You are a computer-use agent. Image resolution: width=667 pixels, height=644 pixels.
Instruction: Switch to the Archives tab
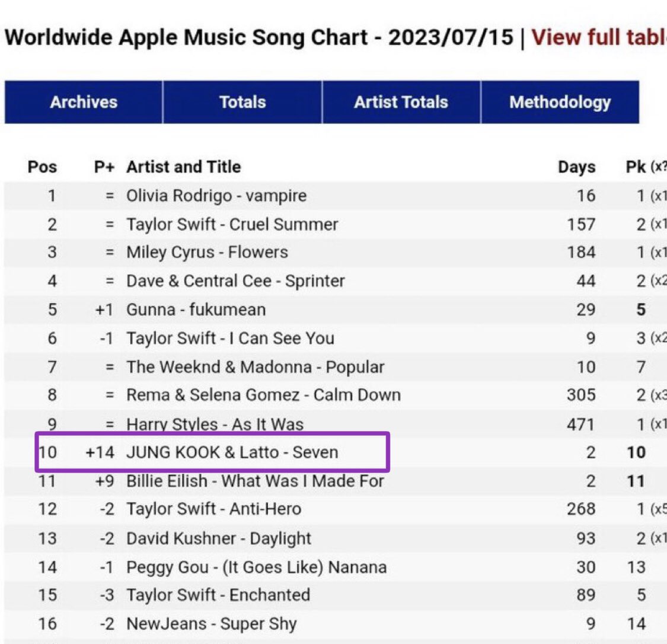coord(84,102)
